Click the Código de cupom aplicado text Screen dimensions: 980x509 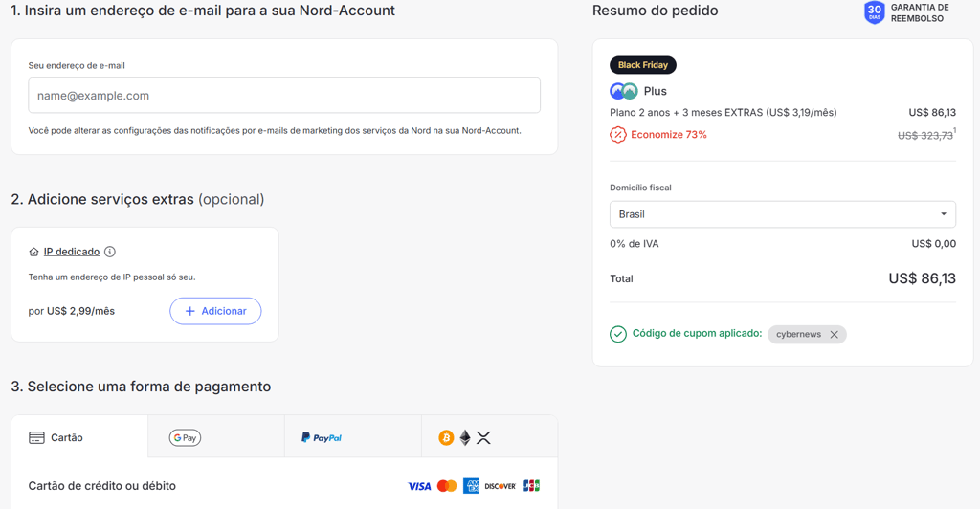tap(697, 334)
